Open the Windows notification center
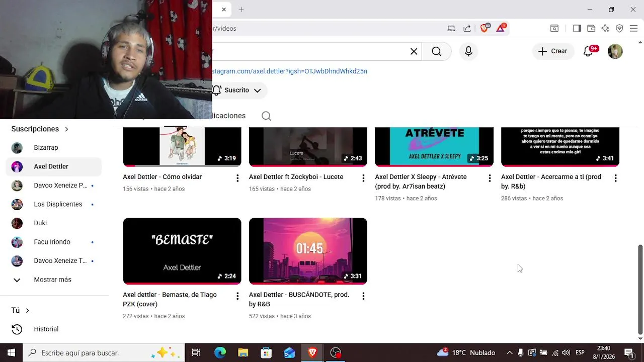The image size is (644, 362). (628, 353)
